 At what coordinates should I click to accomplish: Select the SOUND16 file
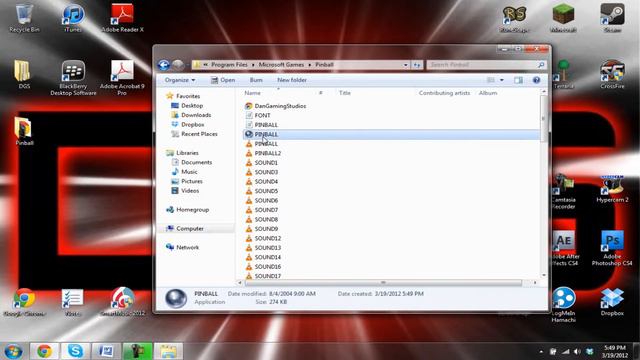tap(268, 267)
